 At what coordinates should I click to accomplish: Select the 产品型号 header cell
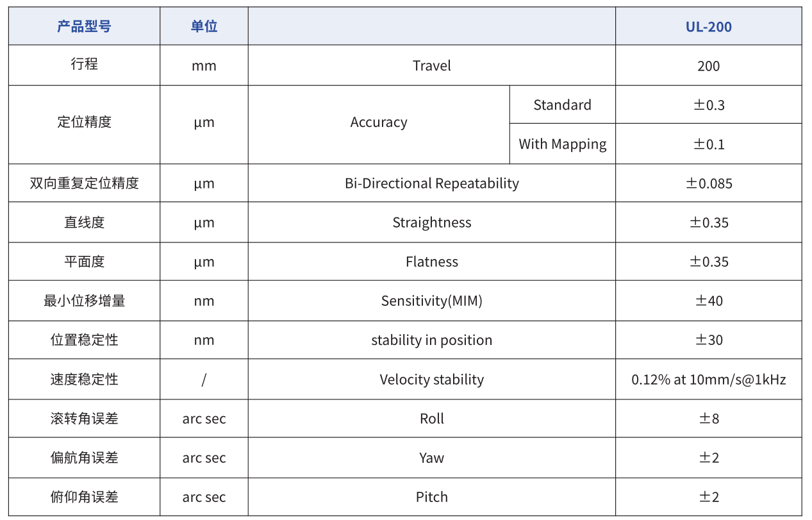click(84, 26)
